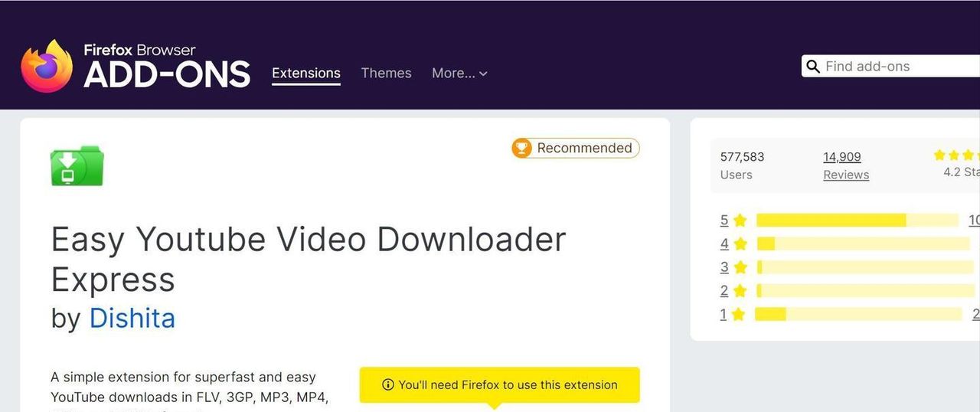The height and width of the screenshot is (412, 980).
Task: Click the Recommended trophy icon
Action: click(x=521, y=148)
